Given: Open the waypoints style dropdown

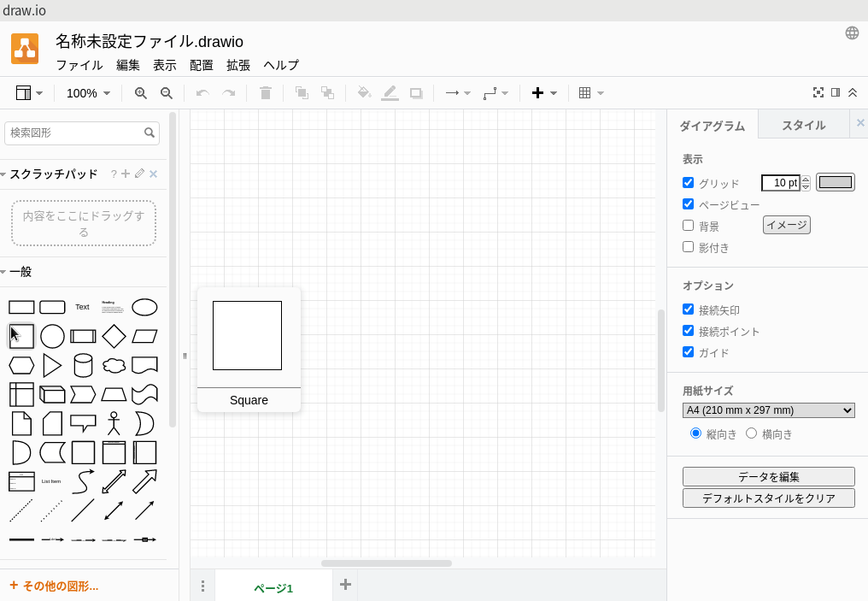Looking at the screenshot, I should [496, 93].
